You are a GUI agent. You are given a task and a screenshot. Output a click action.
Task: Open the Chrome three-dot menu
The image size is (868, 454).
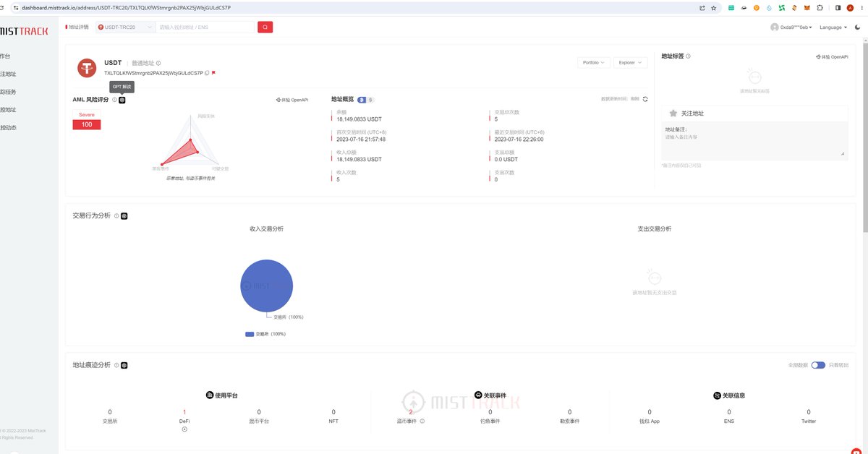click(x=861, y=7)
